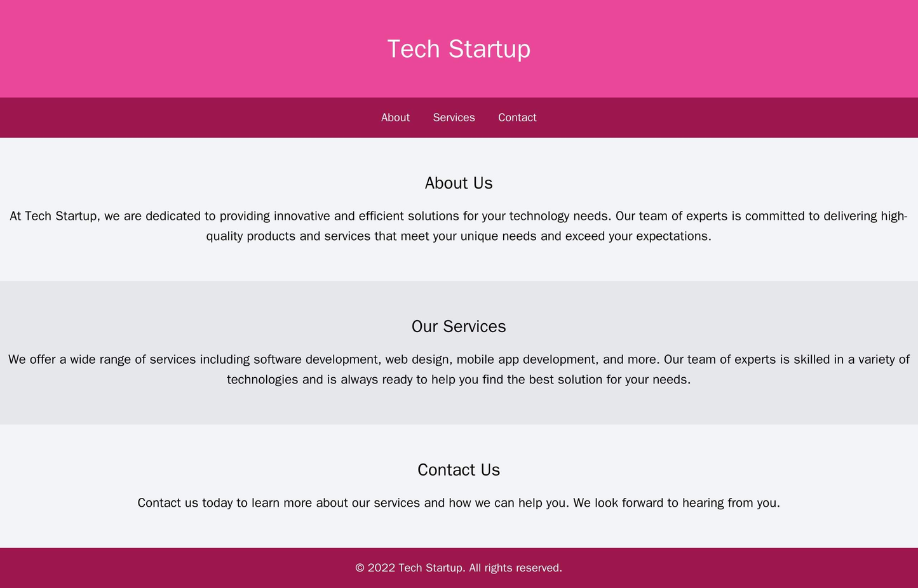This screenshot has height=588, width=918.
Task: Select the About Us heading
Action: click(459, 183)
